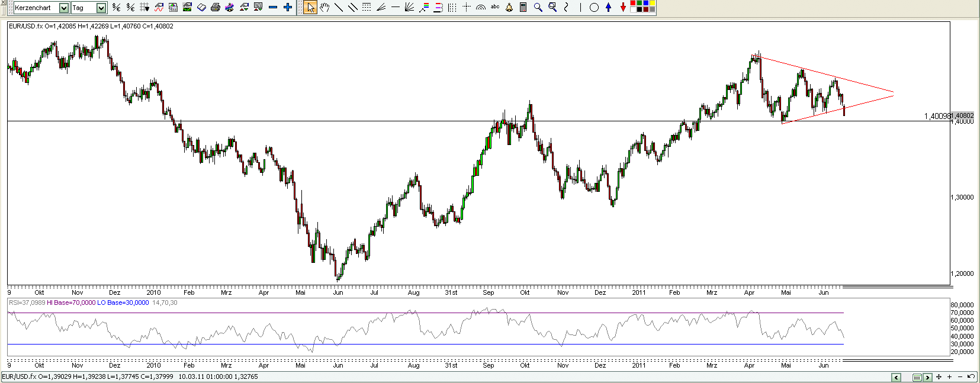Select the trend line drawing tool
The height and width of the screenshot is (383, 980).
pos(339,8)
